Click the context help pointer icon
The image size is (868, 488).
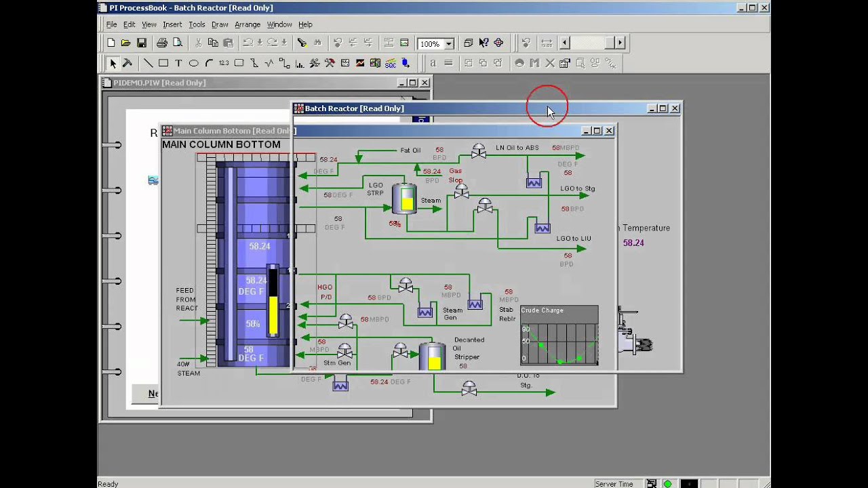pos(484,43)
